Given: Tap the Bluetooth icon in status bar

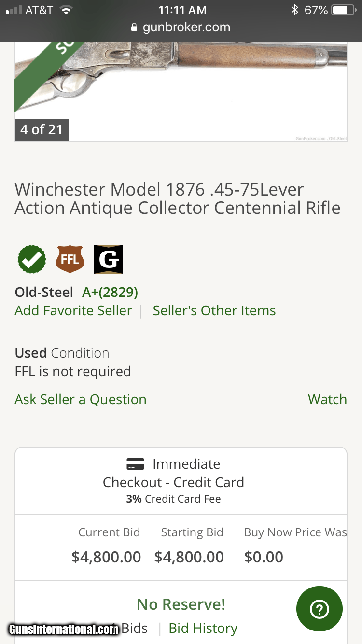Looking at the screenshot, I should click(294, 10).
